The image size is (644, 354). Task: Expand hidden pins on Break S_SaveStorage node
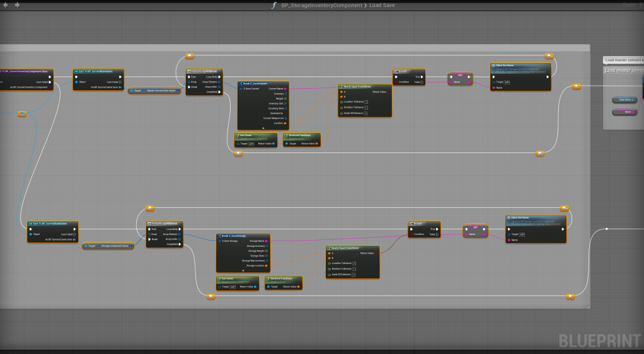click(x=243, y=270)
